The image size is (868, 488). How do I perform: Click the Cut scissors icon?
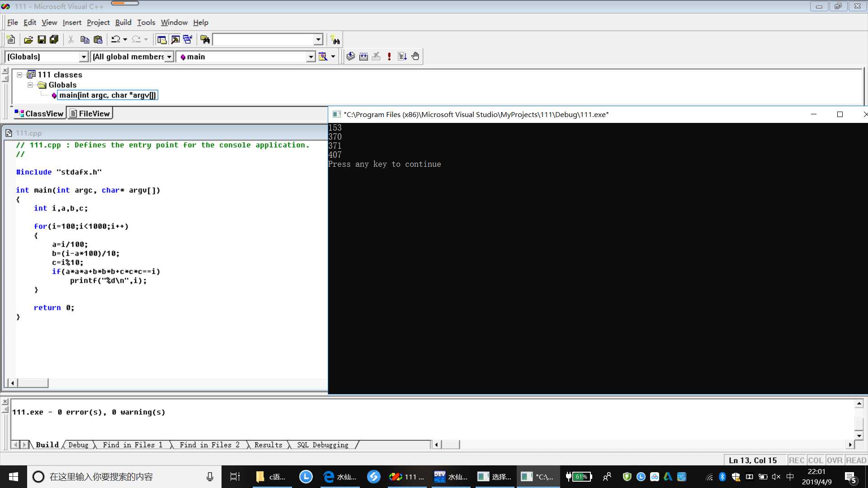[71, 40]
